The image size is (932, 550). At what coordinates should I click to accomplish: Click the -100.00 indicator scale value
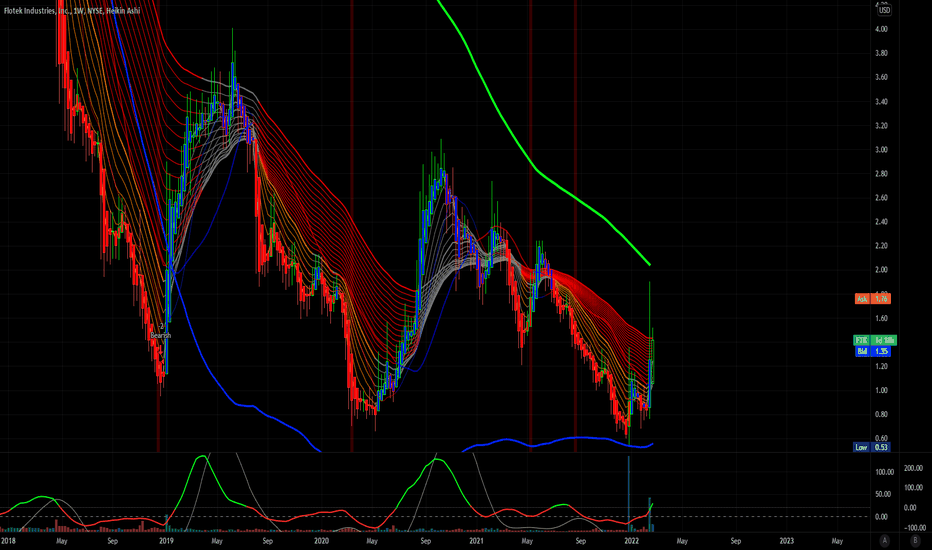pos(914,528)
